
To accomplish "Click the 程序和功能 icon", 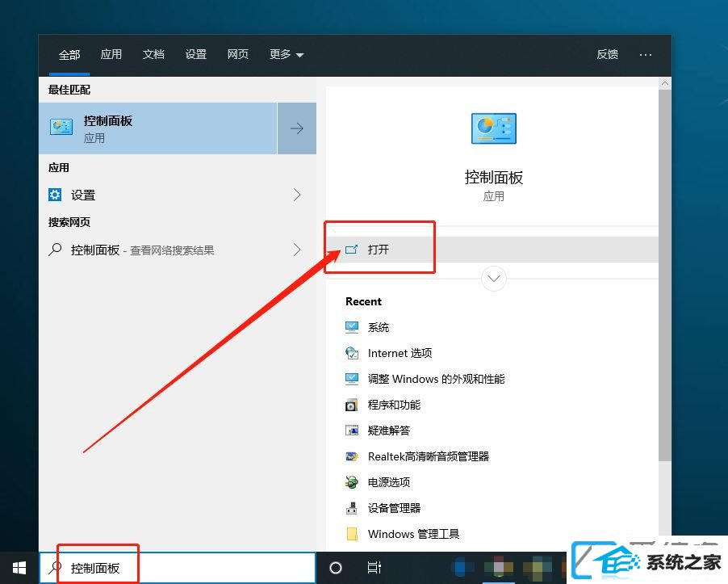I will click(351, 405).
